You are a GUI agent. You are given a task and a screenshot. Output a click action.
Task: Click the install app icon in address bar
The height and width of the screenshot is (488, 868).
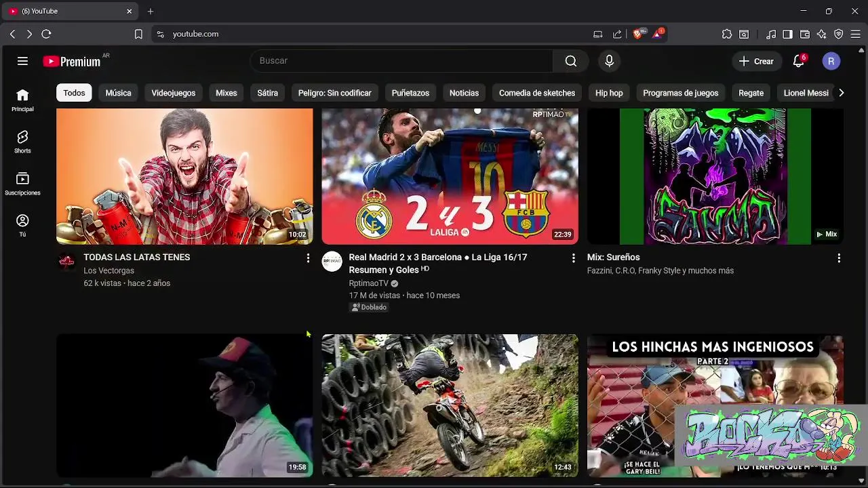(x=598, y=34)
